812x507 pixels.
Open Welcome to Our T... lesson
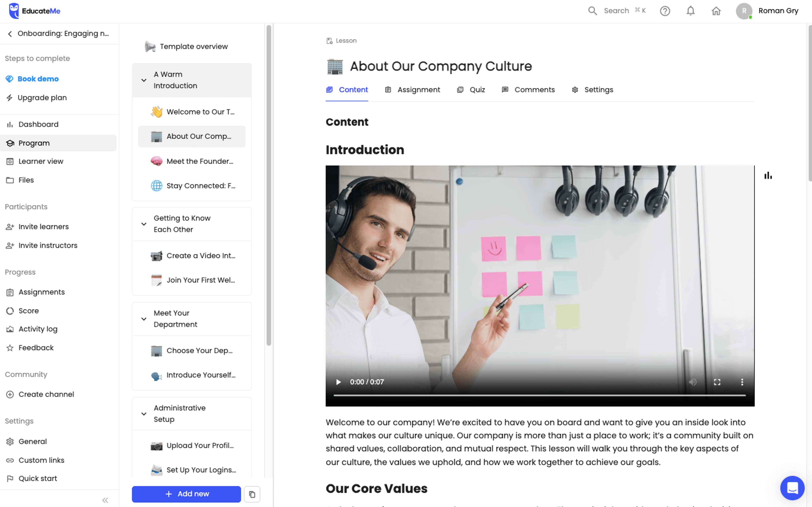192,112
